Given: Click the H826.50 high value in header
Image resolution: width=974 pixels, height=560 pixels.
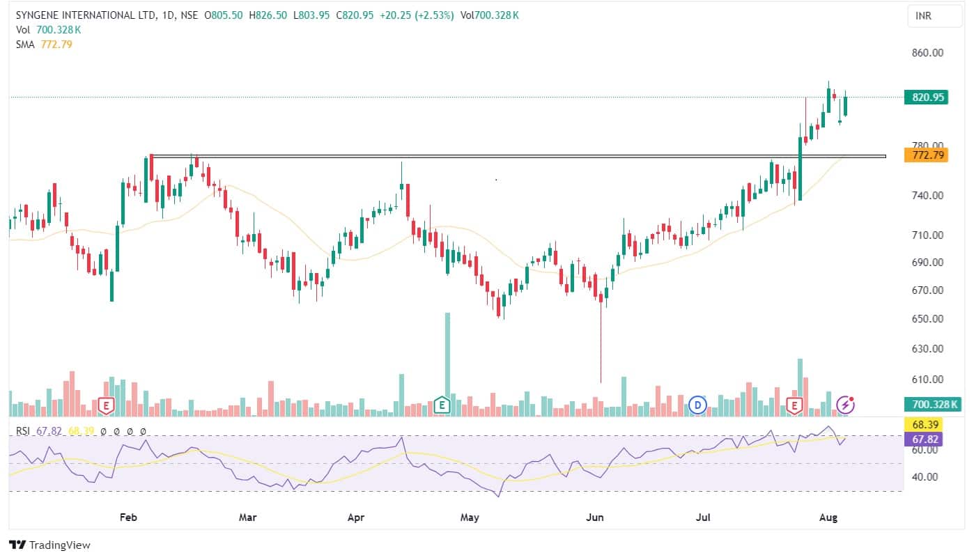Looking at the screenshot, I should click(268, 15).
